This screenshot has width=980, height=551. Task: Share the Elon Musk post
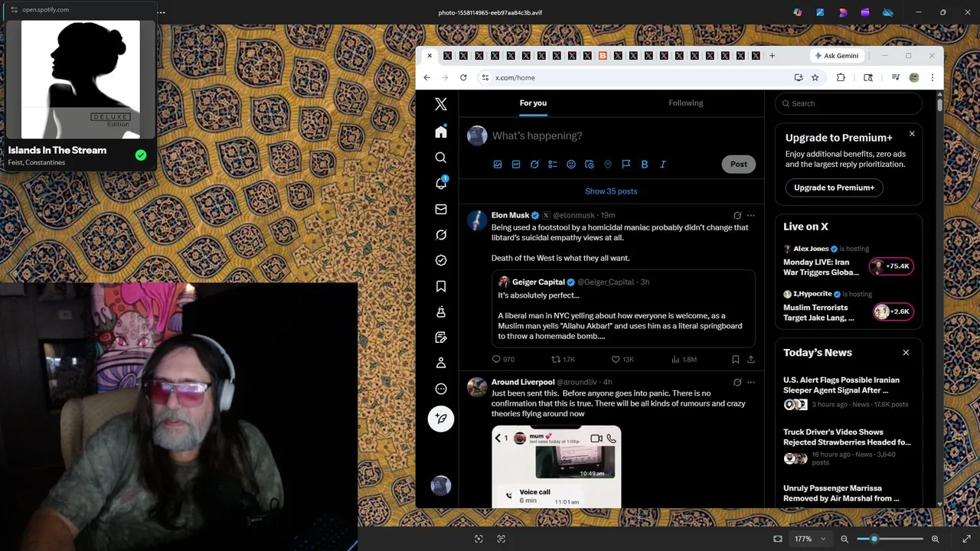[x=751, y=359]
